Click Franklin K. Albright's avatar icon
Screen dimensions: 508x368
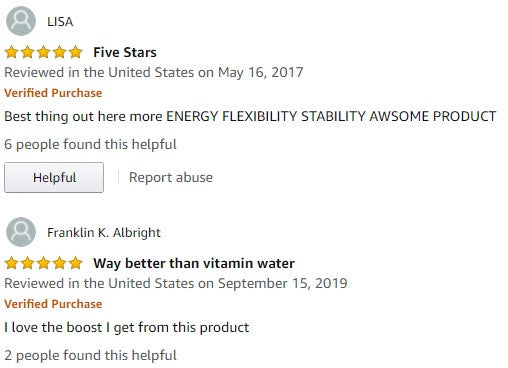pos(21,232)
